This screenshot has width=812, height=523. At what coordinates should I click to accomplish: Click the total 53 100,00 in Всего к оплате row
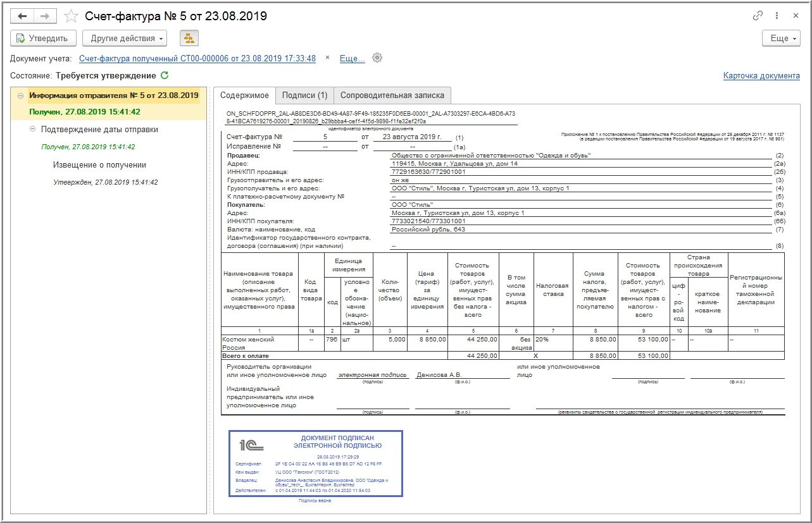[643, 355]
